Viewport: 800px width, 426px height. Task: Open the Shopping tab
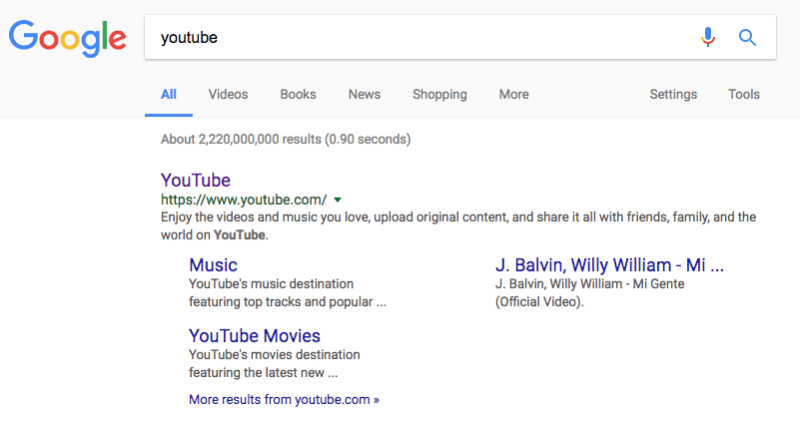[440, 95]
